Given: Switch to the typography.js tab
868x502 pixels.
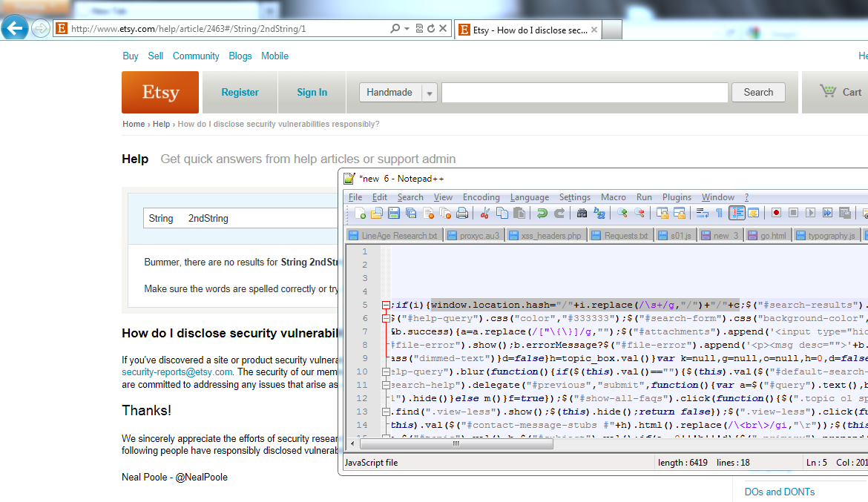Looking at the screenshot, I should (x=826, y=235).
